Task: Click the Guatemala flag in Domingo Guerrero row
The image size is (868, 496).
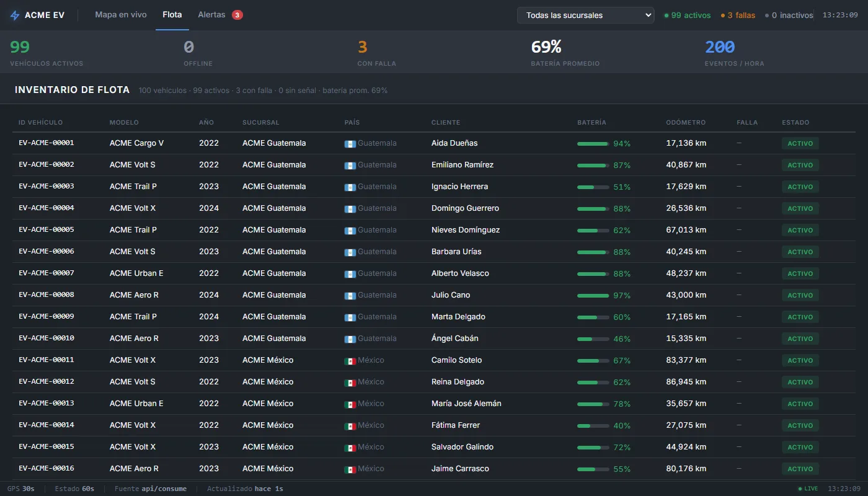Action: click(x=350, y=209)
